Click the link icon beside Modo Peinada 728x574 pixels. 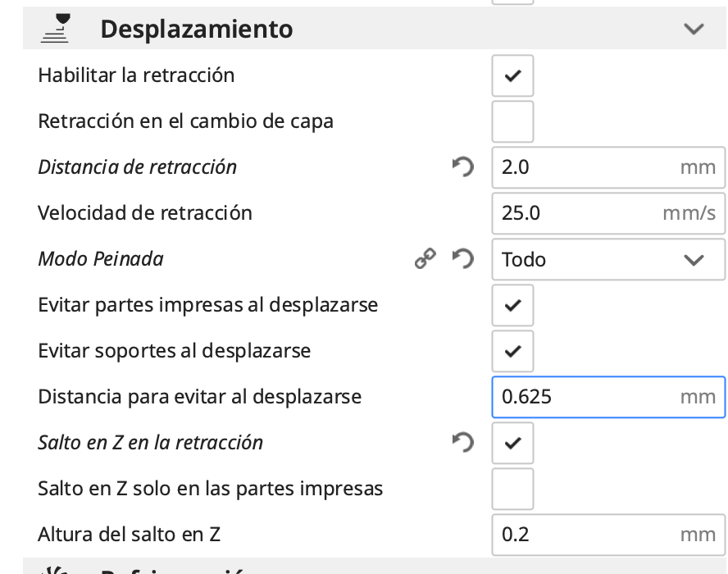pos(425,259)
